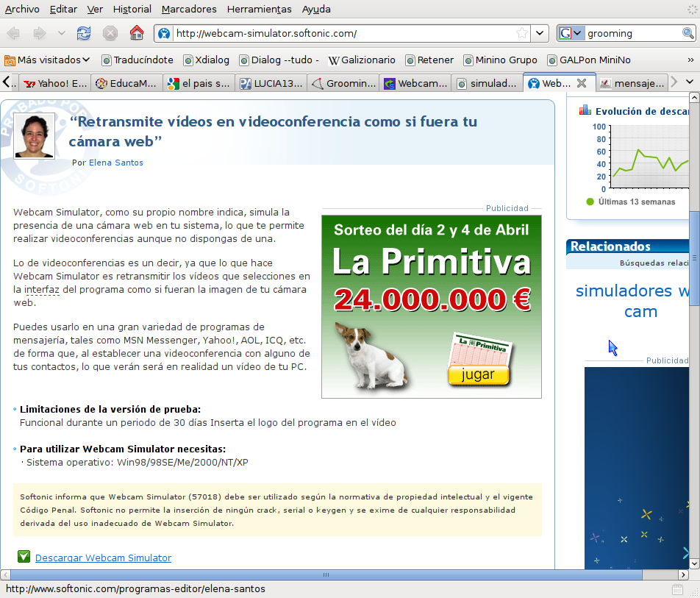Go to the Home page icon
Screen dimensions: 700x598
click(137, 33)
